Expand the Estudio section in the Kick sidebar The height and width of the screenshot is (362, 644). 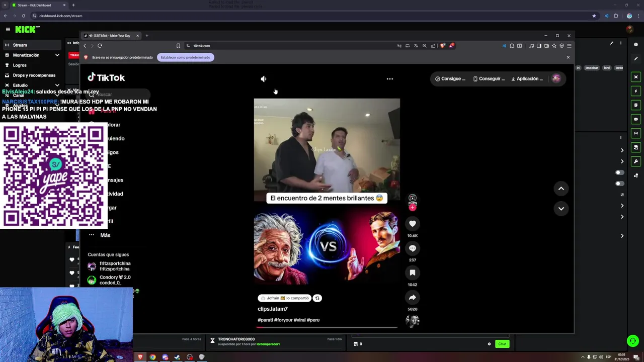click(x=57, y=85)
